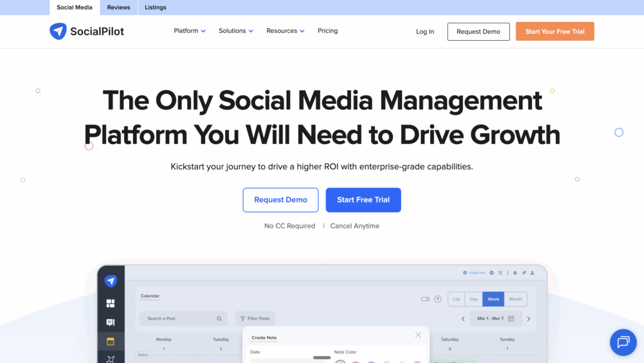The width and height of the screenshot is (644, 363).
Task: Click the blue Start Free Trial button
Action: click(x=363, y=200)
